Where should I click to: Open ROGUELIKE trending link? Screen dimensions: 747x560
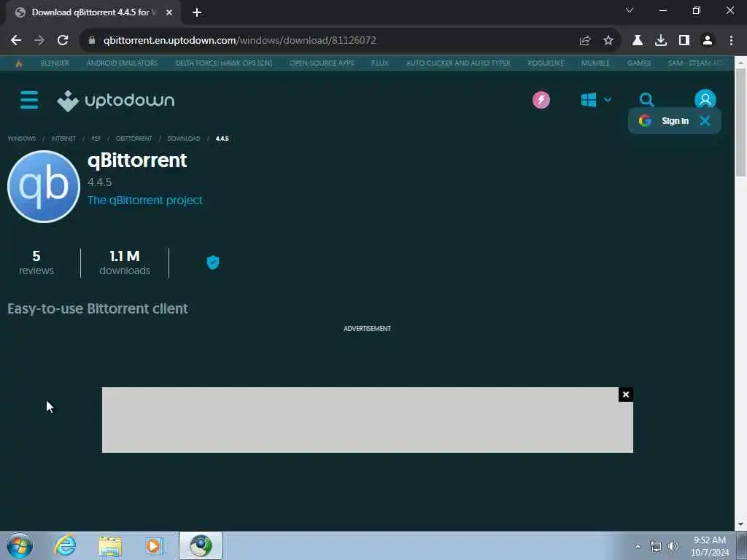(x=546, y=63)
